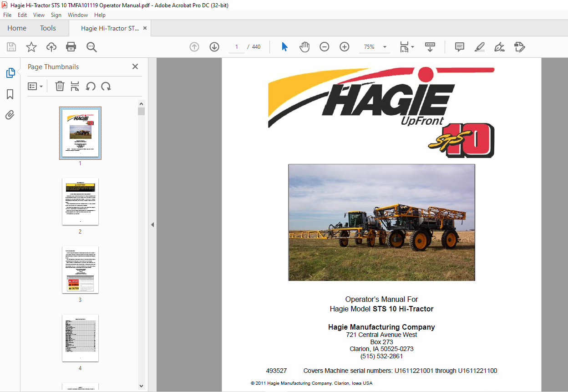This screenshot has height=392, width=568.
Task: Click the '493527' part number text
Action: pyautogui.click(x=276, y=371)
